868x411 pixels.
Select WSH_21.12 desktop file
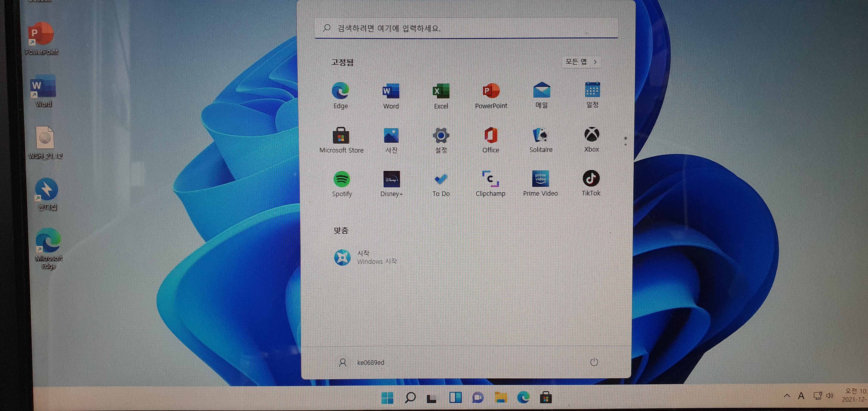pyautogui.click(x=45, y=142)
